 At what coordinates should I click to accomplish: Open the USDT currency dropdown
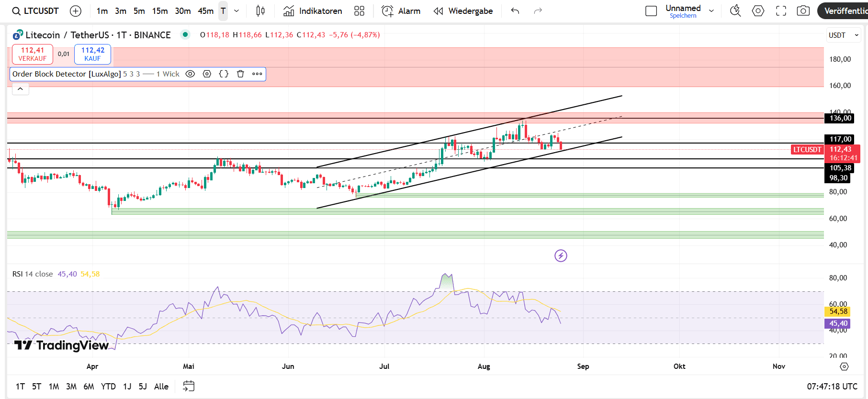(x=843, y=35)
